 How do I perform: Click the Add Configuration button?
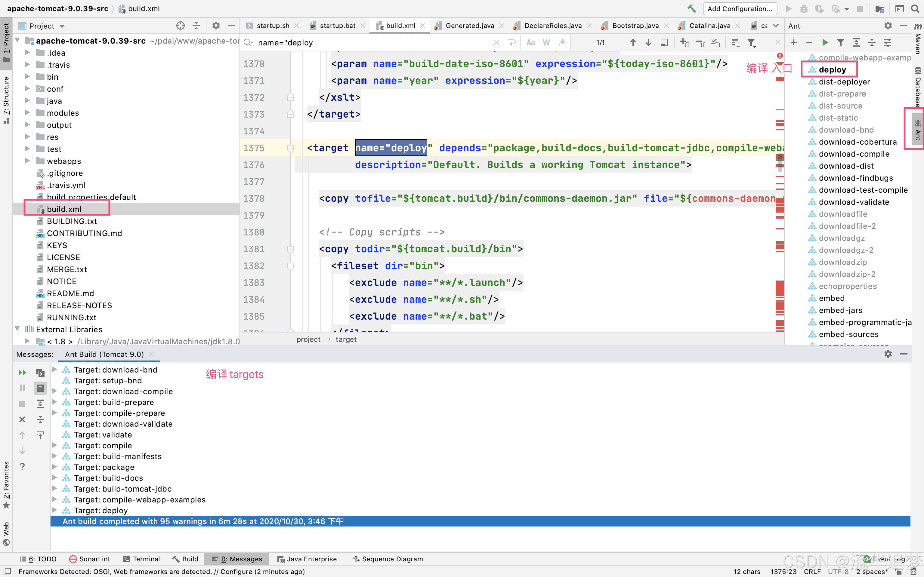pyautogui.click(x=740, y=8)
